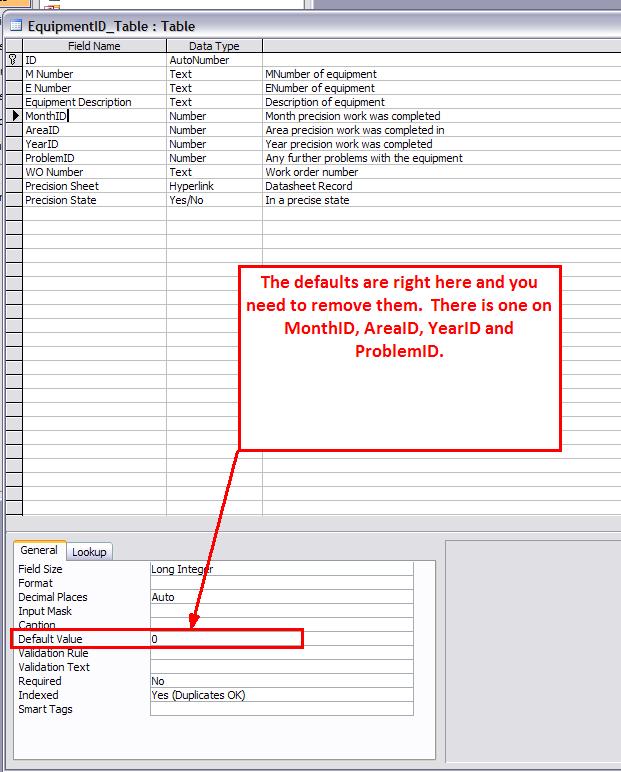
Task: Select the WO Number field name
Action: [x=94, y=172]
